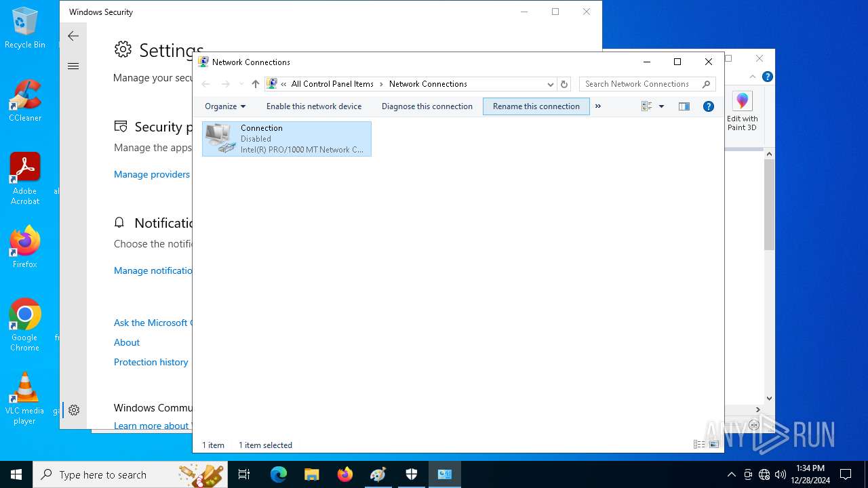
Task: Click the settings gear in Windows Security sidebar
Action: [x=74, y=410]
